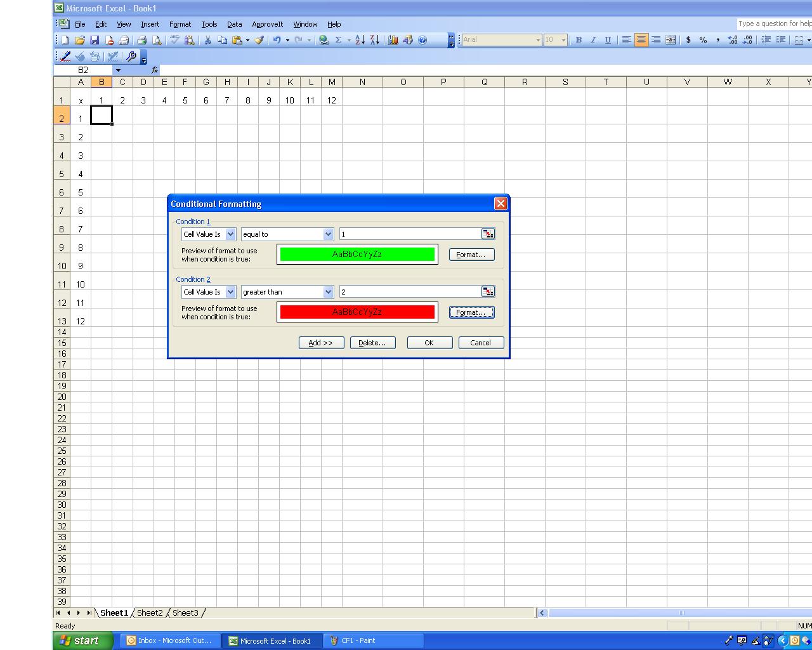Screen dimensions: 812x650
Task: Open Condition 1 'Cell Value Is' dropdown
Action: pyautogui.click(x=231, y=234)
